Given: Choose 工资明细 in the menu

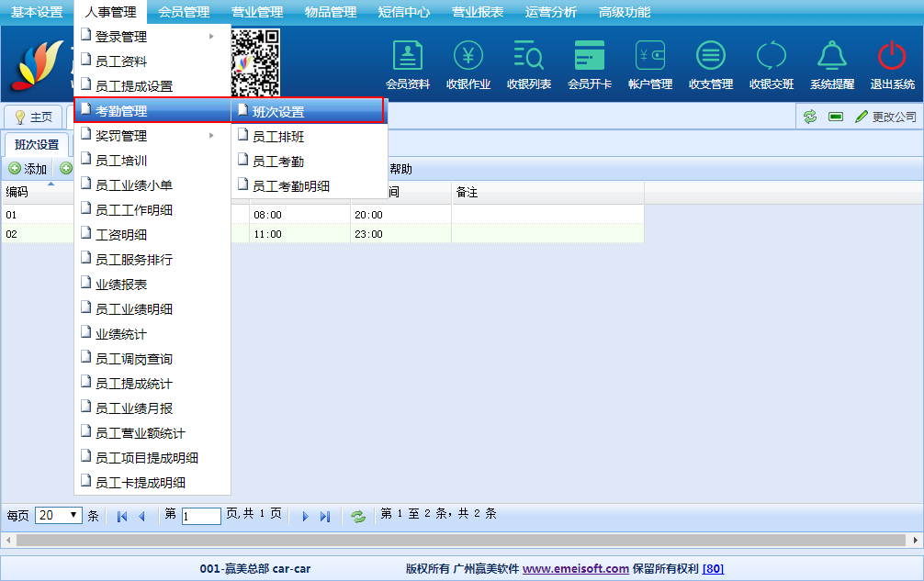Looking at the screenshot, I should tap(121, 235).
